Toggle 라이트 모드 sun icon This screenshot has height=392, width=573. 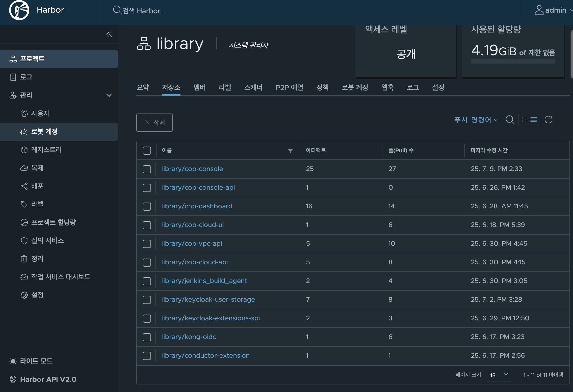tap(13, 361)
